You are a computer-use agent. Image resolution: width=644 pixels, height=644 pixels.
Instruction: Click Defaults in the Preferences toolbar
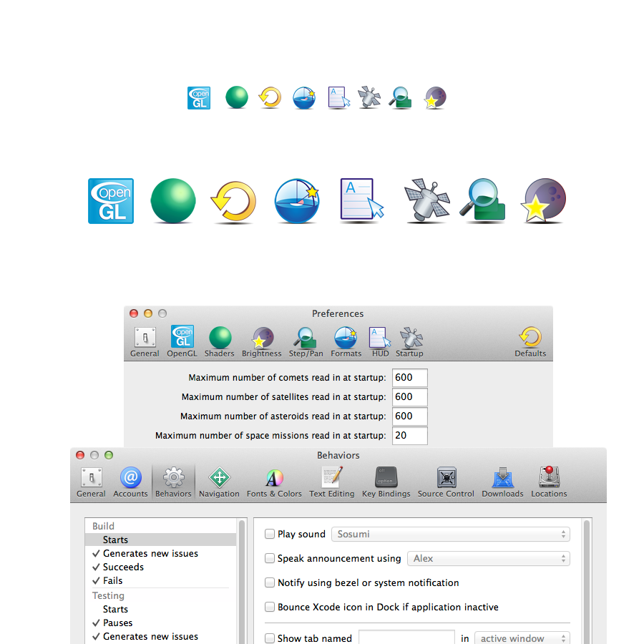coord(530,342)
